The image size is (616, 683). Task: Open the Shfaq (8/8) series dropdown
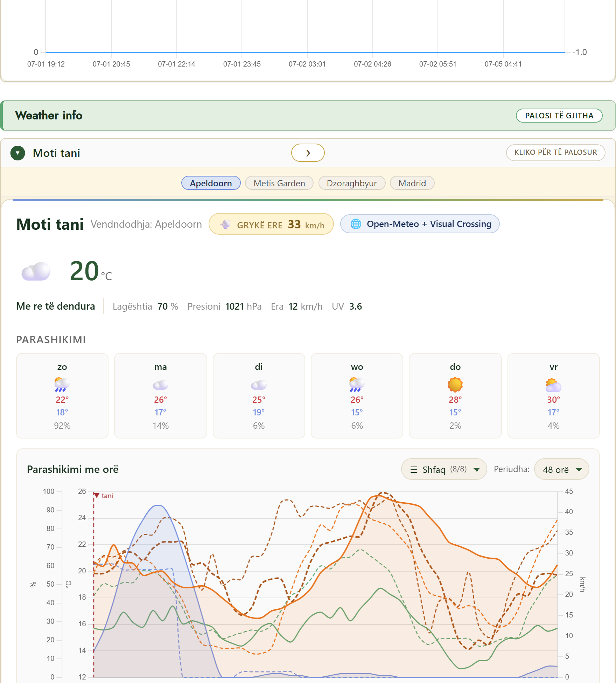(444, 469)
